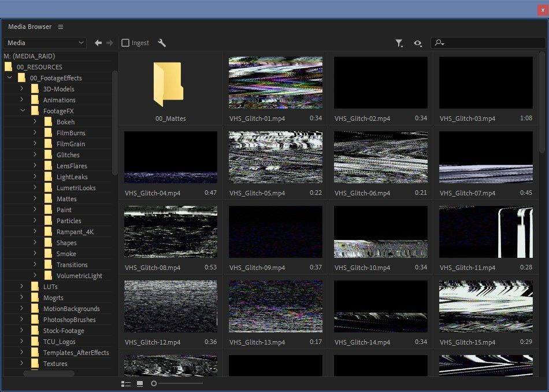The image size is (549, 392).
Task: Open the Ingest settings wrench icon
Action: tap(162, 42)
